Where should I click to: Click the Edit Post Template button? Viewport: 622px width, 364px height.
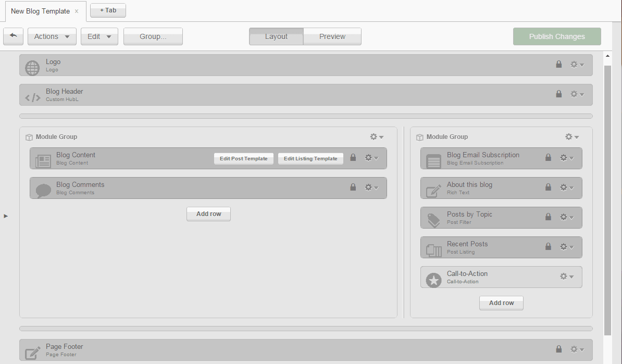click(x=243, y=158)
